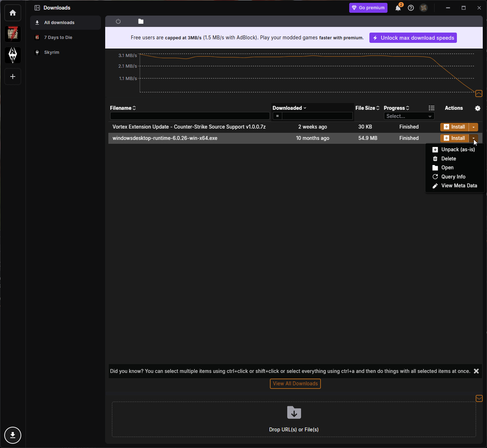Choose Delete from context menu
This screenshot has width=487, height=448.
click(455, 159)
